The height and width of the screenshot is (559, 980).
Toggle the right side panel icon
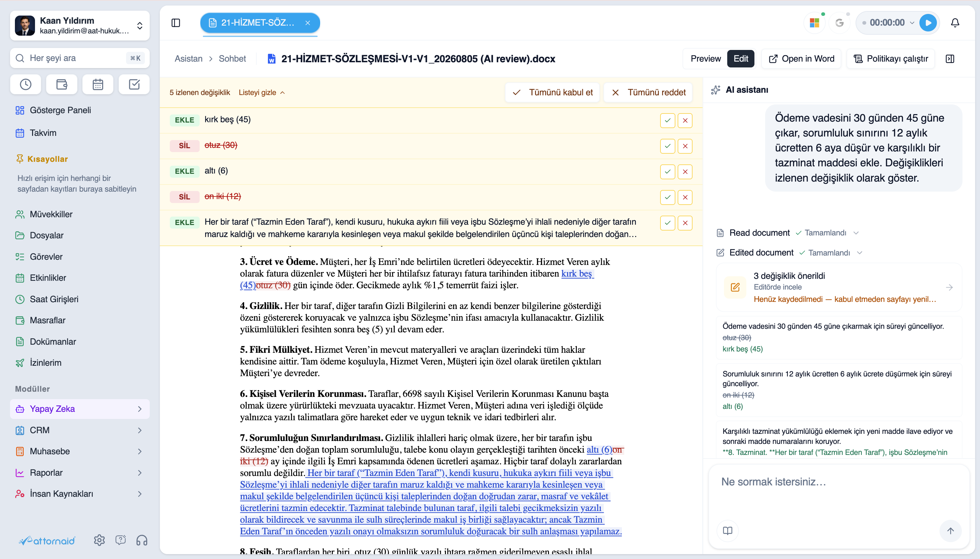(x=950, y=59)
